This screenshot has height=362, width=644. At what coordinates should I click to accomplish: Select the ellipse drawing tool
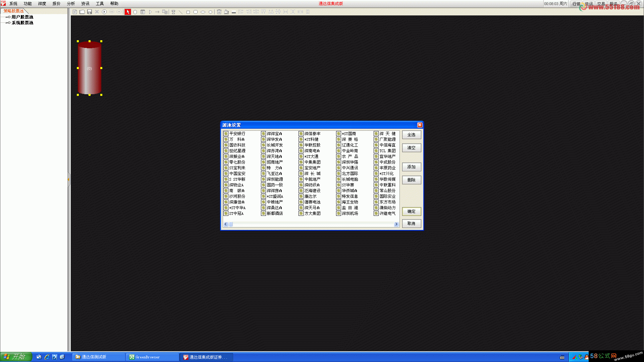pos(203,12)
